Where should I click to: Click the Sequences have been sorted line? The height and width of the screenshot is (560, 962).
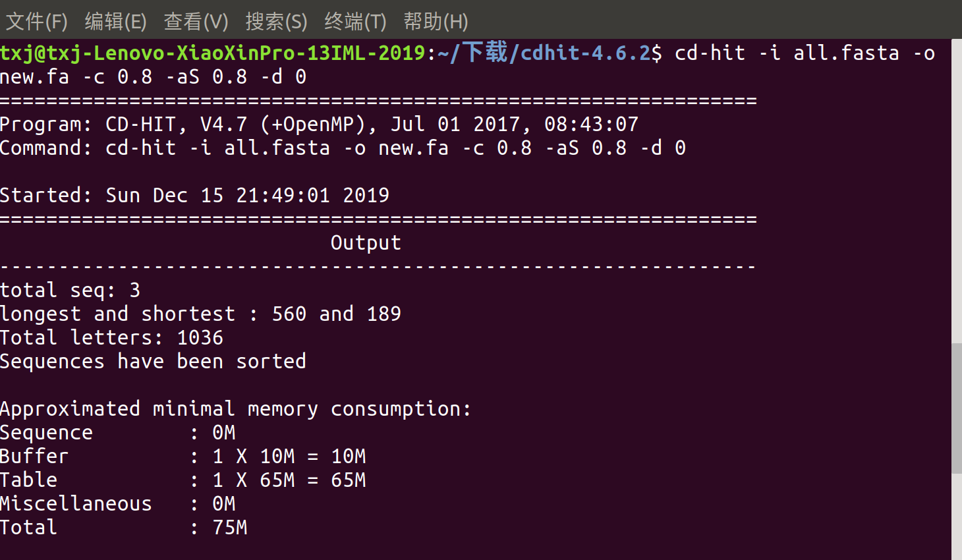pyautogui.click(x=152, y=361)
